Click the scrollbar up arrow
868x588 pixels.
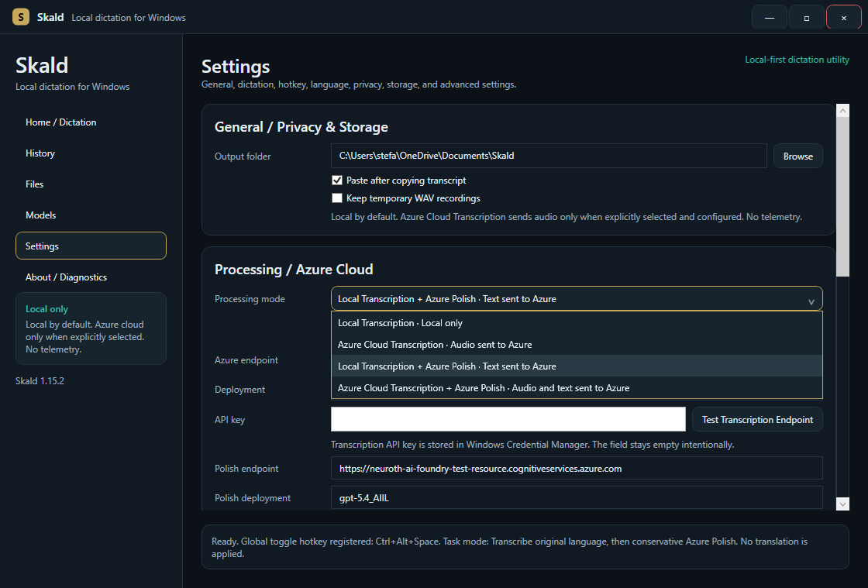click(842, 111)
